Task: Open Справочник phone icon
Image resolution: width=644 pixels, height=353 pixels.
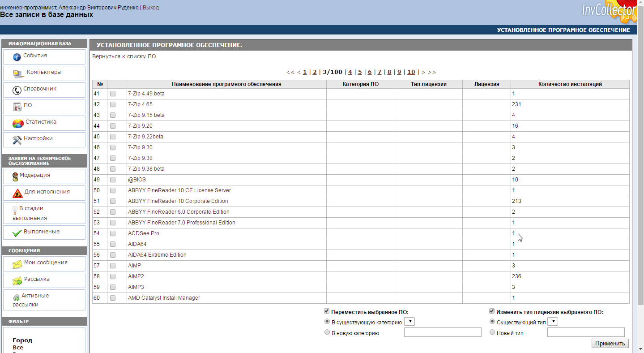Action: point(17,90)
